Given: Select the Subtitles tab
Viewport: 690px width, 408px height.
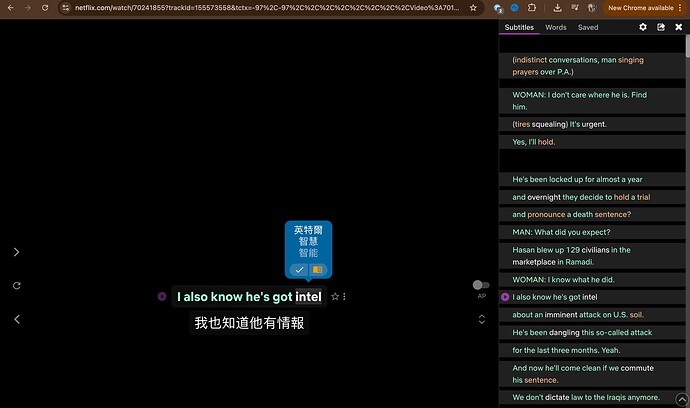Looking at the screenshot, I should point(519,27).
